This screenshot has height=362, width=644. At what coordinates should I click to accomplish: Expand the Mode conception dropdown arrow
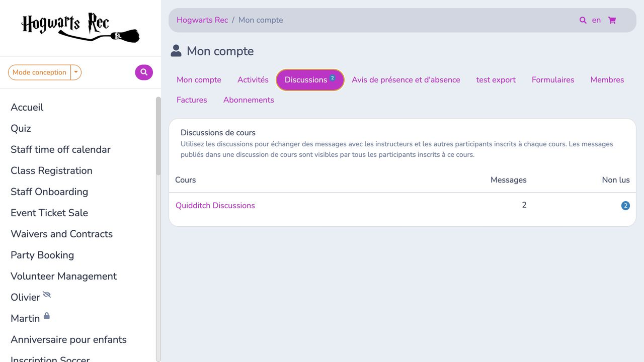[76, 72]
